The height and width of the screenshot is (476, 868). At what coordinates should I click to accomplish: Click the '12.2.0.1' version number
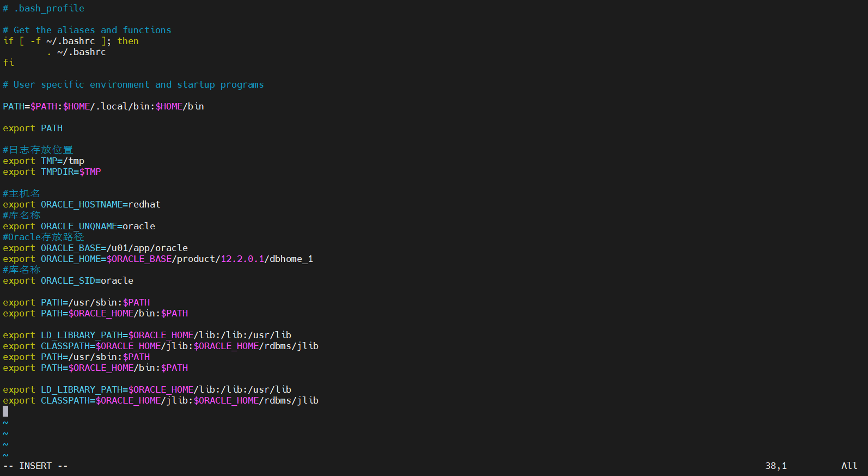pyautogui.click(x=242, y=259)
